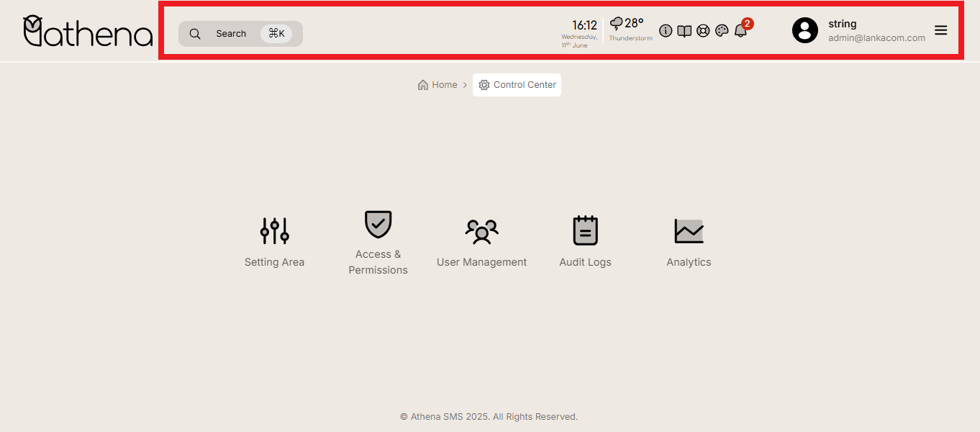The height and width of the screenshot is (432, 980).
Task: Open the theme palette icon
Action: pos(722,31)
